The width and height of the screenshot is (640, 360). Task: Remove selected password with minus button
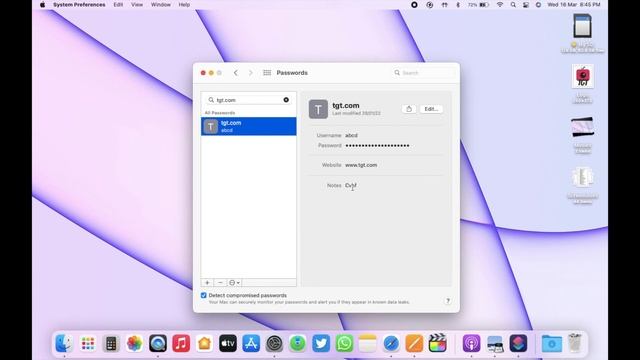coord(220,282)
